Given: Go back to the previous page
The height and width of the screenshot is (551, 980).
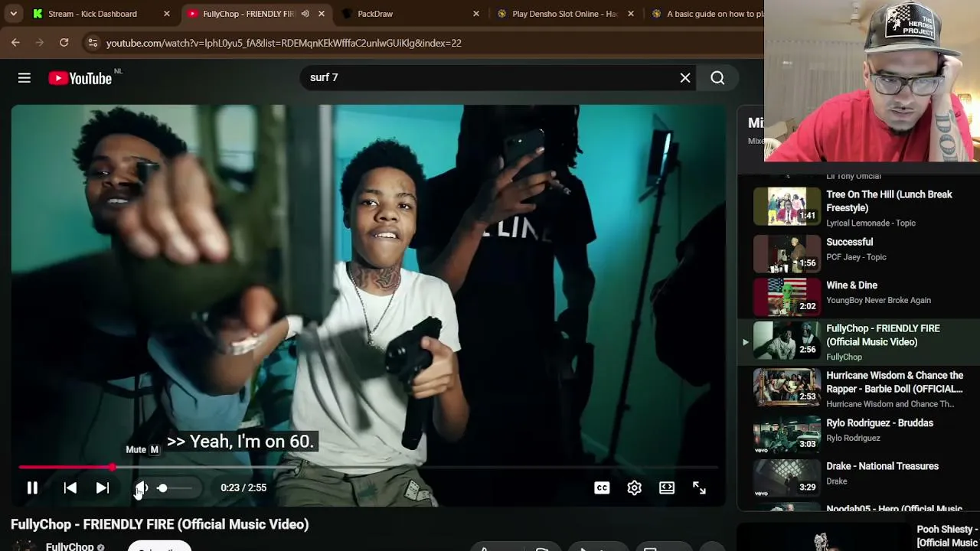Looking at the screenshot, I should [15, 43].
